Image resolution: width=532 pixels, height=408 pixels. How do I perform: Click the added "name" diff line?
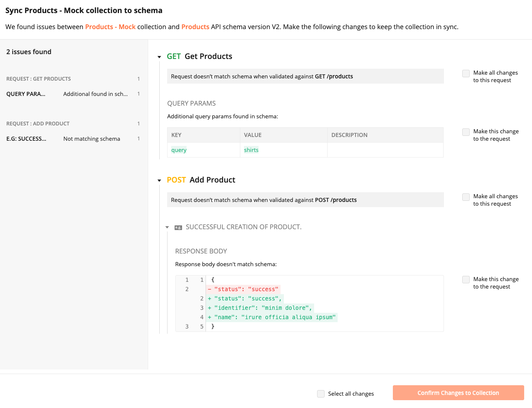tap(272, 317)
